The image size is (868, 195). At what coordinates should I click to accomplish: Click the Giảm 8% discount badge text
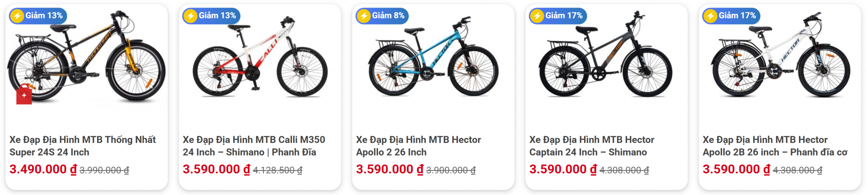click(x=388, y=16)
